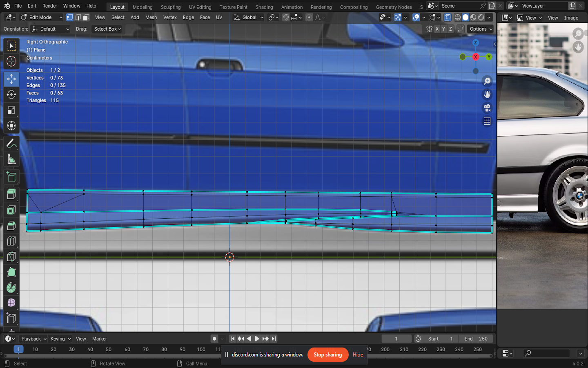
Task: Click the Hide link on sharing bar
Action: (x=358, y=355)
